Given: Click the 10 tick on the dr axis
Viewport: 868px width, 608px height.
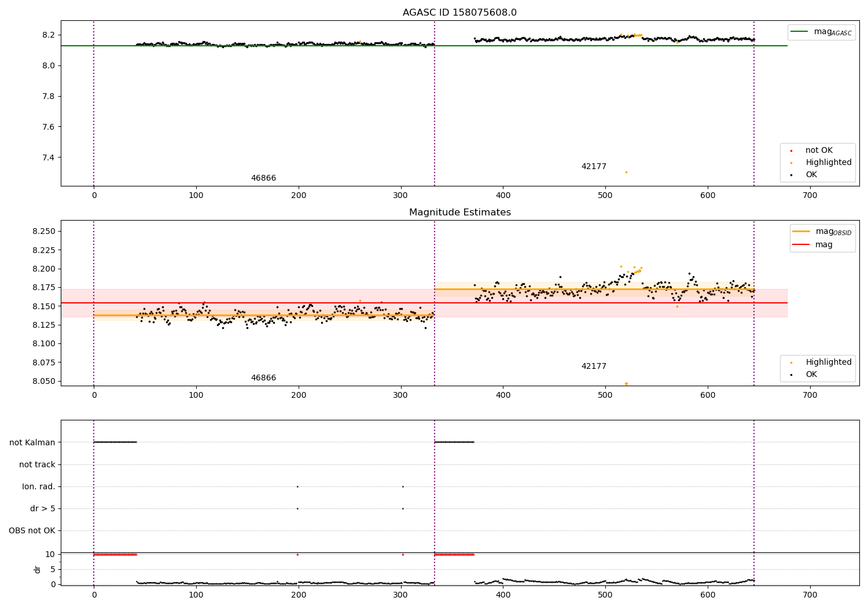Looking at the screenshot, I should tap(50, 555).
